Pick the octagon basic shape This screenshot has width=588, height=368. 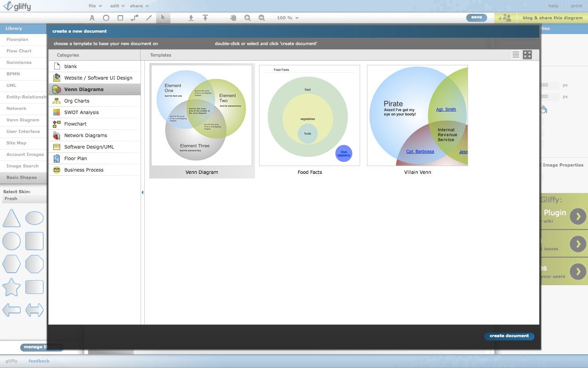34,264
